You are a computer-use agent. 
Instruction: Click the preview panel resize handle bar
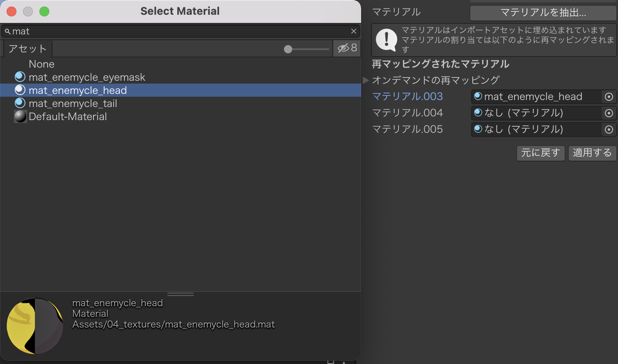point(181,294)
